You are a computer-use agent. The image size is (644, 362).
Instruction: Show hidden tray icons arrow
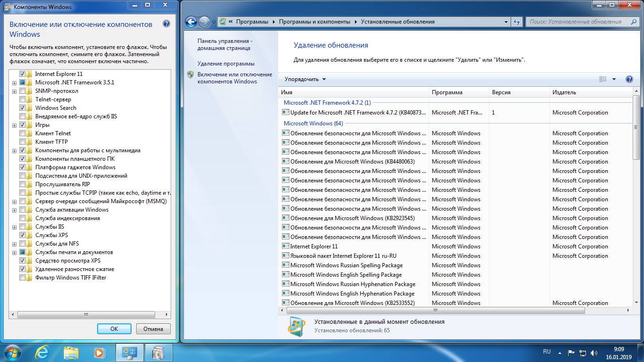pyautogui.click(x=560, y=352)
